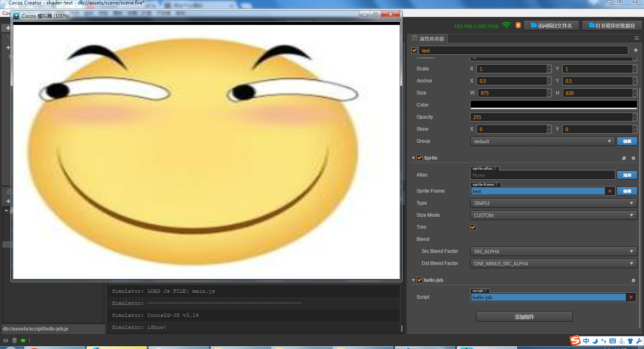The height and width of the screenshot is (349, 644).
Task: Toggle the Trim checkbox
Action: point(473,227)
